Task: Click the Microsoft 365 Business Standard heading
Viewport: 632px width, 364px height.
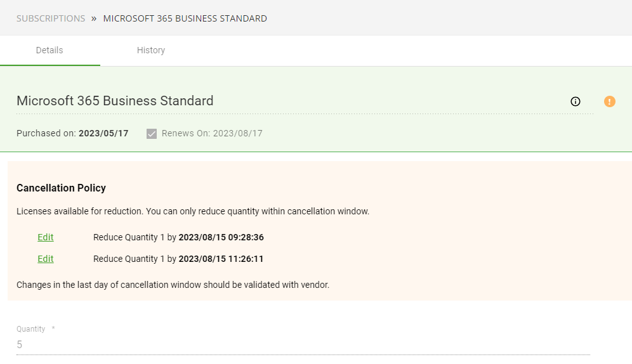Action: coord(115,101)
